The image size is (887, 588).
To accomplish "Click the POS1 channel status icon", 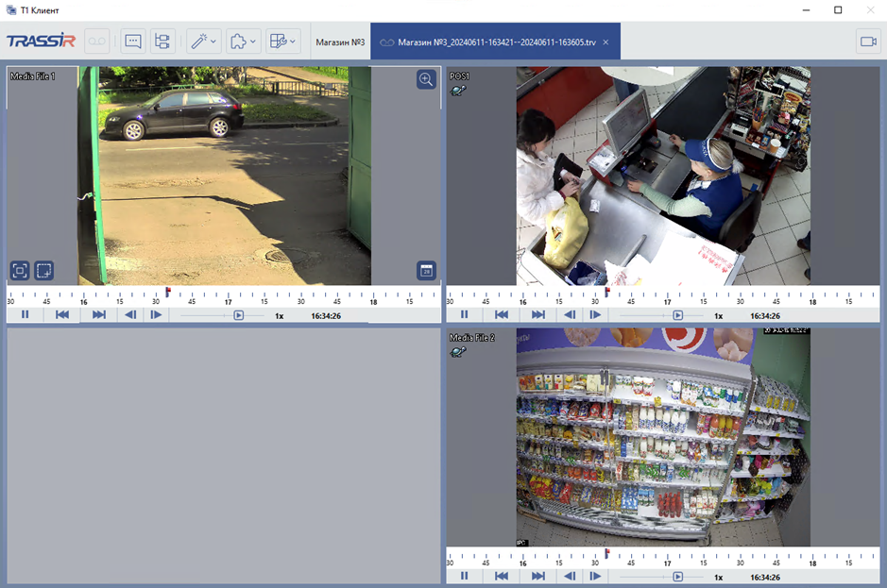I will [458, 91].
